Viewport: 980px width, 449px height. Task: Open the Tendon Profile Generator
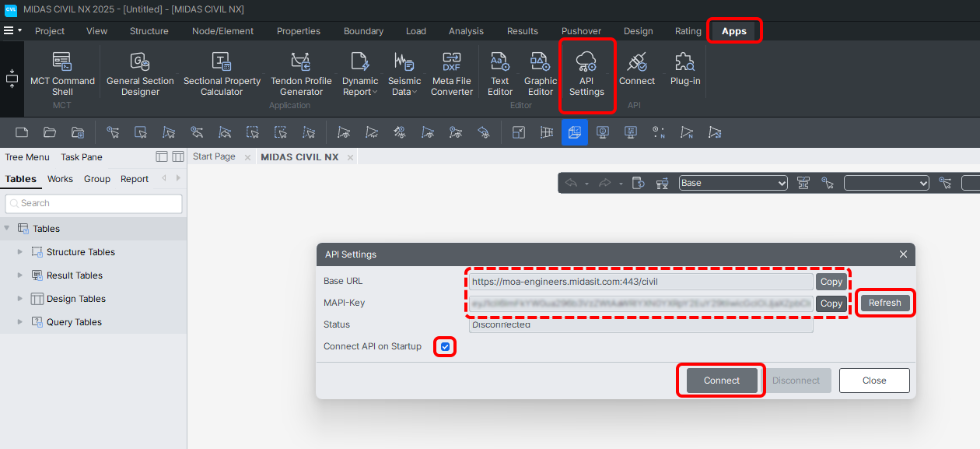[x=301, y=73]
